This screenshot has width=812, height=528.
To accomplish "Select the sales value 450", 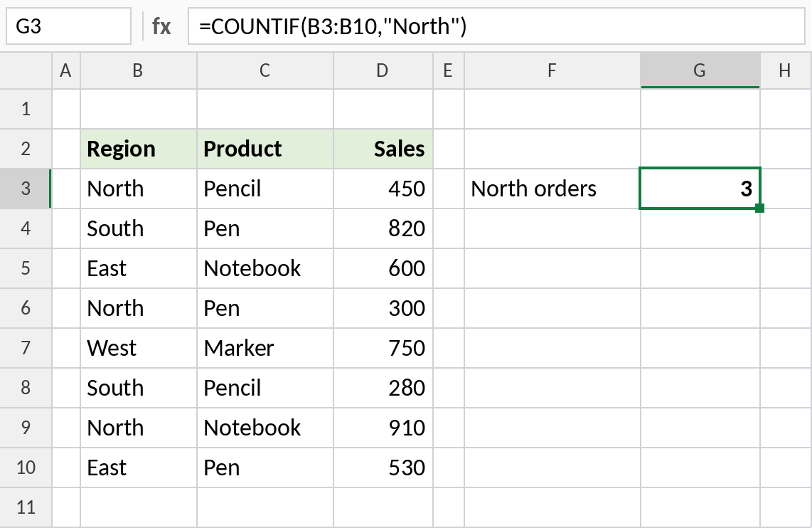I will click(383, 189).
